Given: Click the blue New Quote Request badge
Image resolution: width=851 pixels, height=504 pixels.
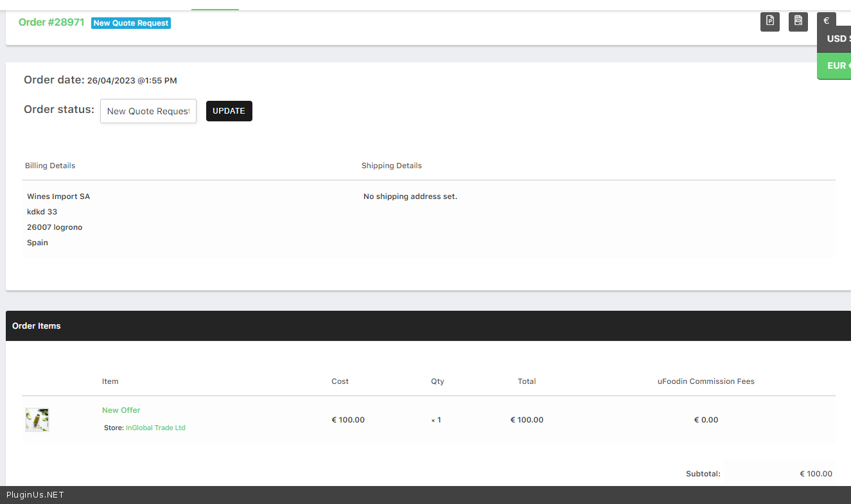Looking at the screenshot, I should (x=131, y=23).
